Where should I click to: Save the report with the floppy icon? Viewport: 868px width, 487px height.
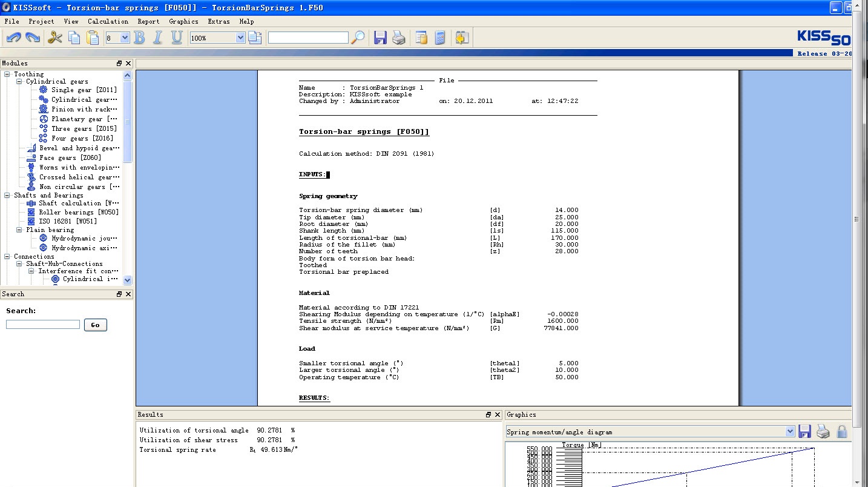coord(380,38)
